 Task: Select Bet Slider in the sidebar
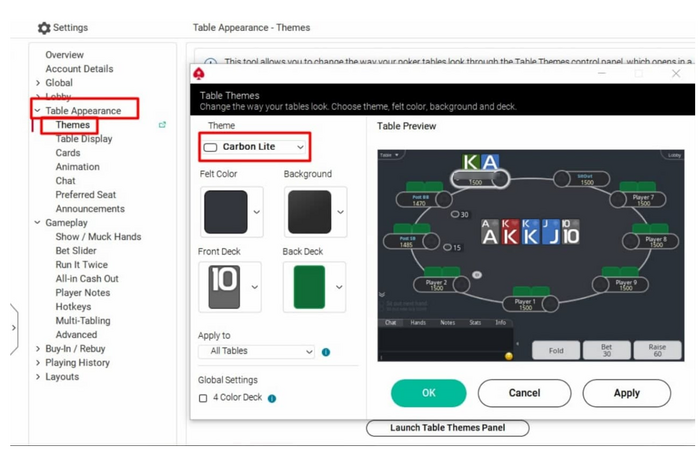(x=76, y=251)
